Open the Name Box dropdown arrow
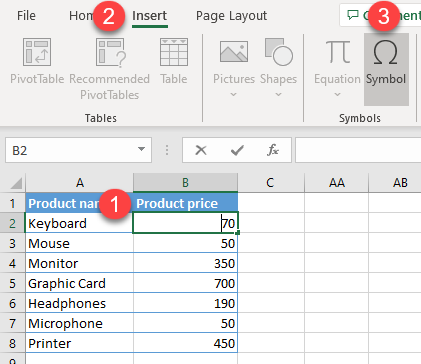Image resolution: width=421 pixels, height=364 pixels. click(x=142, y=149)
